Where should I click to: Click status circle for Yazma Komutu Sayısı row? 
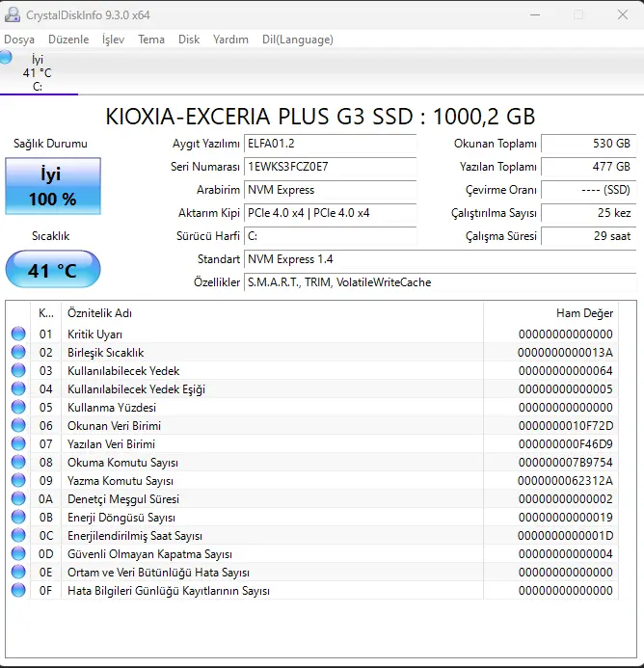pyautogui.click(x=18, y=480)
